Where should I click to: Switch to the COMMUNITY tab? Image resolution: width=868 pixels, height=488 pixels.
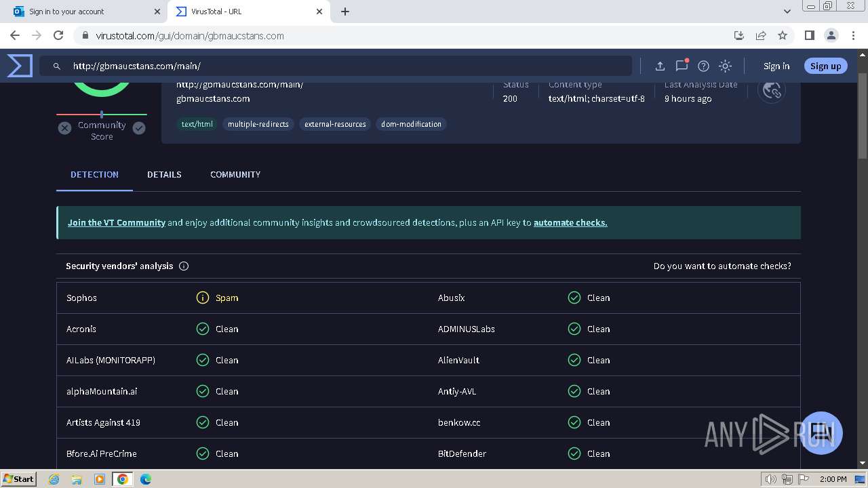click(x=235, y=174)
